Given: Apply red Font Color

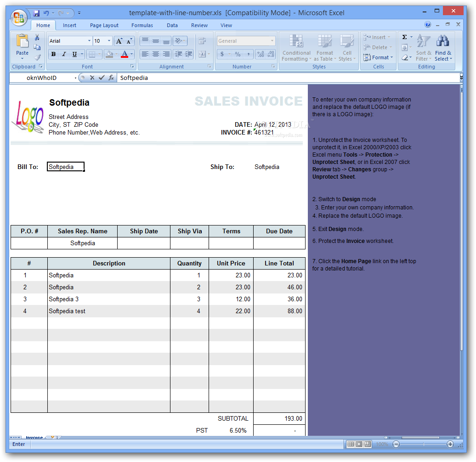Looking at the screenshot, I should click(125, 54).
